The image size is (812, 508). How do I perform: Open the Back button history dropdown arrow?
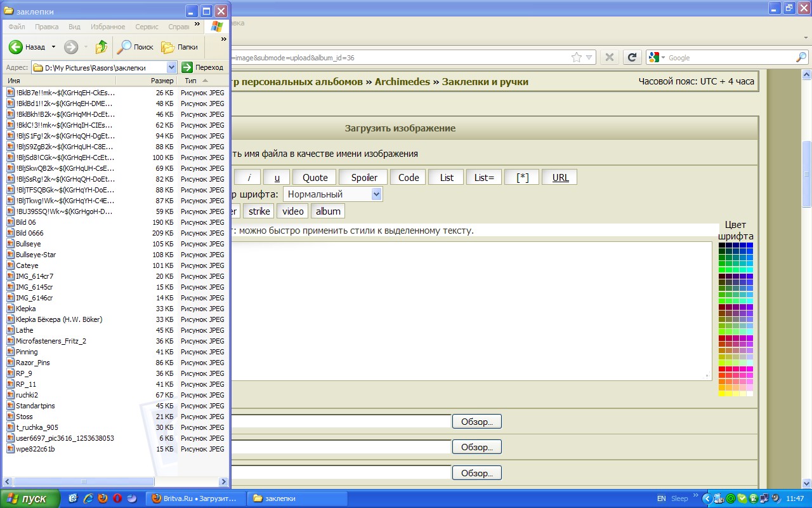click(x=53, y=47)
